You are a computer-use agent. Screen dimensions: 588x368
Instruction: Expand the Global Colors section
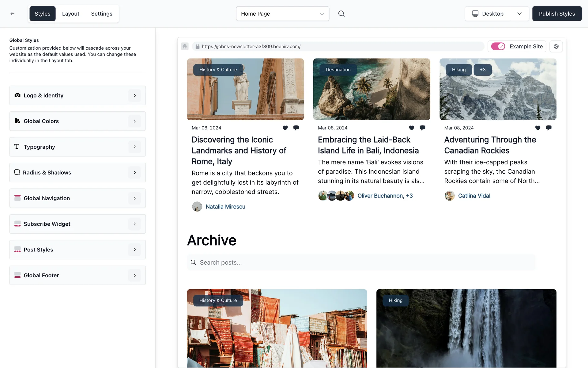click(x=77, y=121)
